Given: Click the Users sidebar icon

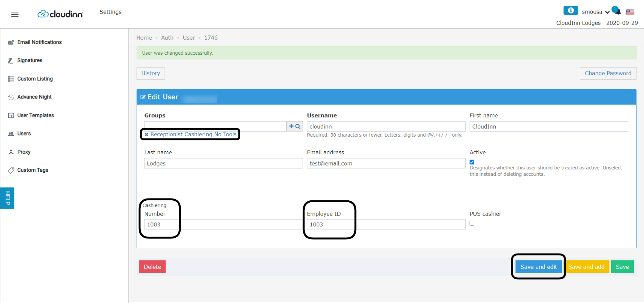Looking at the screenshot, I should 11,134.
